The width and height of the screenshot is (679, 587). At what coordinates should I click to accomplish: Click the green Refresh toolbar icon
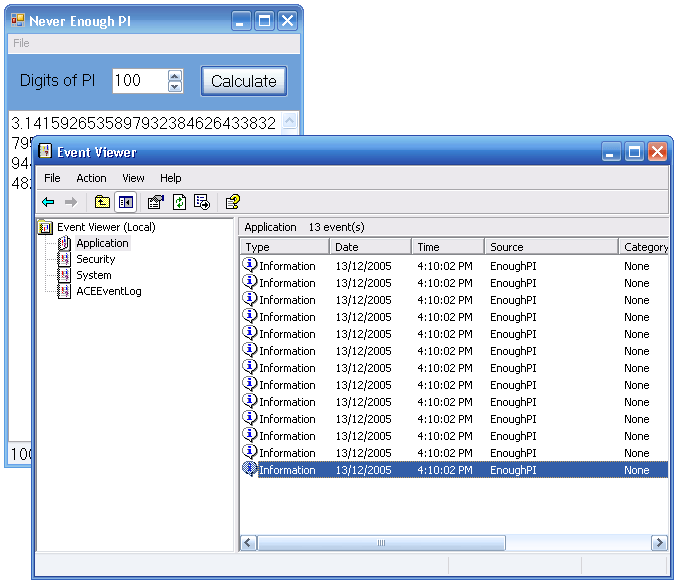tap(179, 202)
